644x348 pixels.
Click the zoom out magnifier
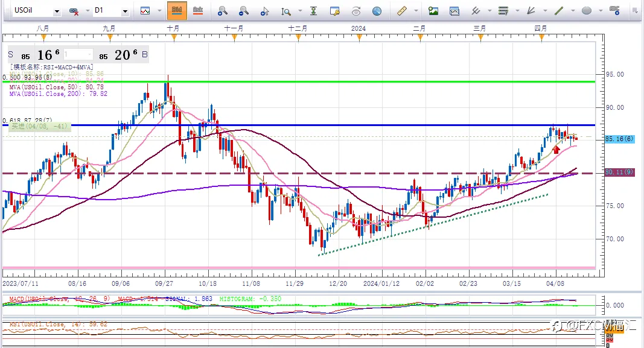(244, 11)
